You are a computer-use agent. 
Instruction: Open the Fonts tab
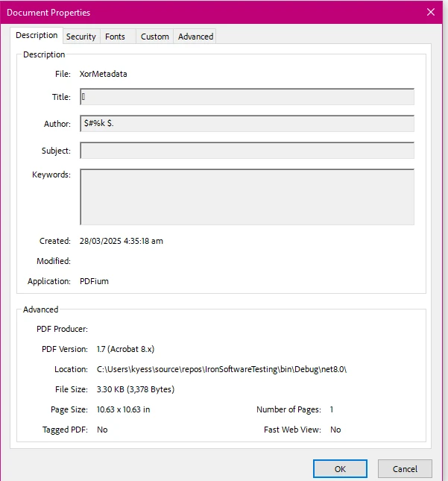(x=115, y=37)
